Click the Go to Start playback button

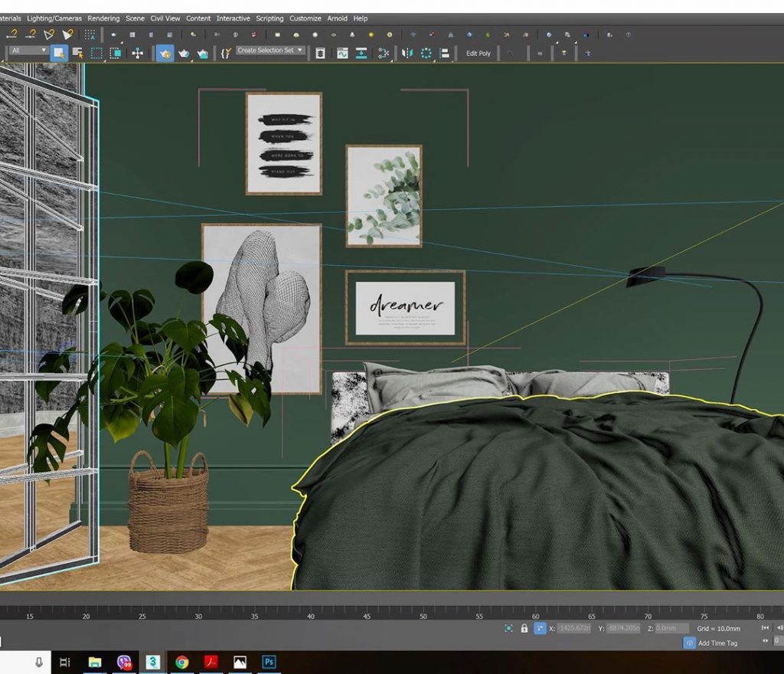point(765,628)
